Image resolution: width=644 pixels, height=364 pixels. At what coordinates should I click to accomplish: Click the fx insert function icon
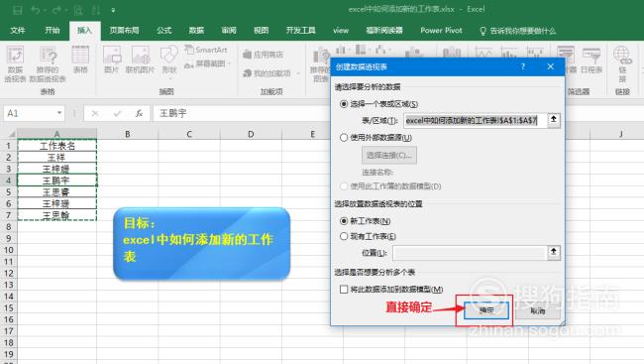pyautogui.click(x=140, y=113)
